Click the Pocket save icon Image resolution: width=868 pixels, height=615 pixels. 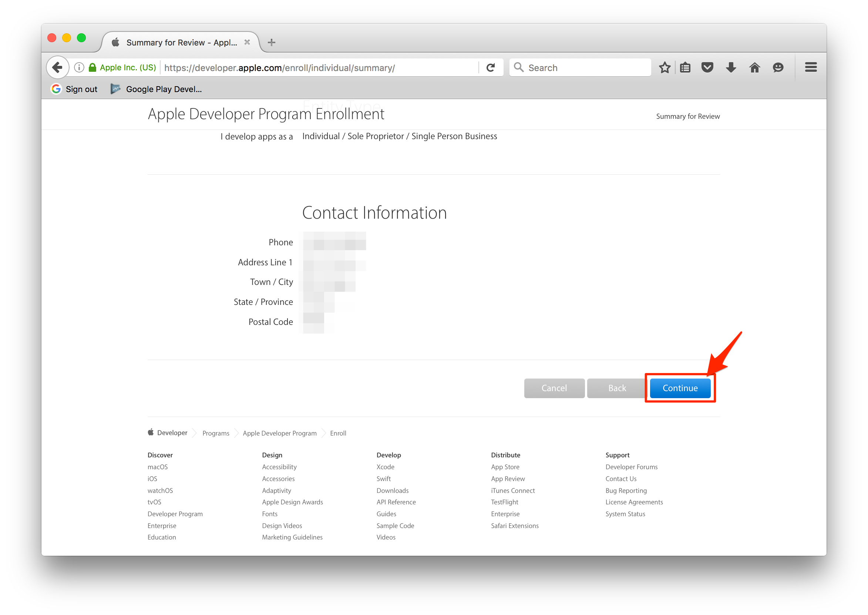click(x=707, y=68)
